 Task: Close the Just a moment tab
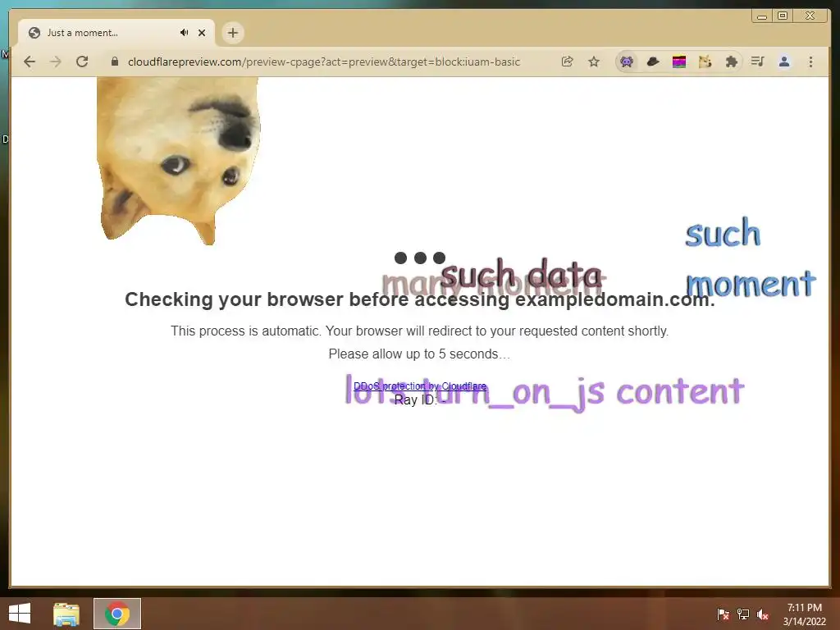(x=202, y=33)
